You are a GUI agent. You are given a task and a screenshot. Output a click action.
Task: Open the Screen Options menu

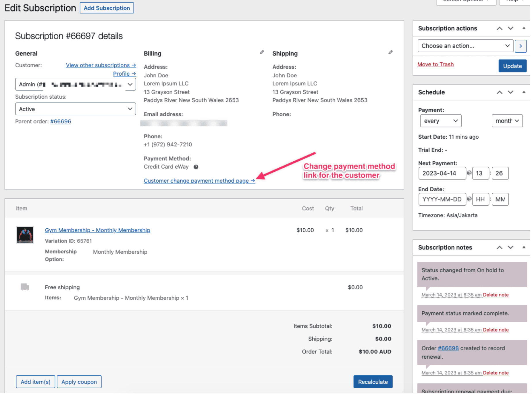(x=466, y=1)
